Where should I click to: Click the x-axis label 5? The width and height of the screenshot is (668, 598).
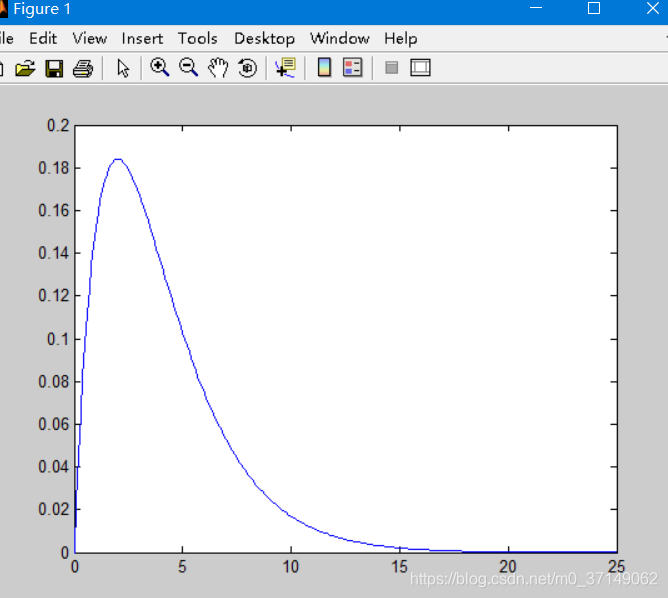pyautogui.click(x=182, y=567)
